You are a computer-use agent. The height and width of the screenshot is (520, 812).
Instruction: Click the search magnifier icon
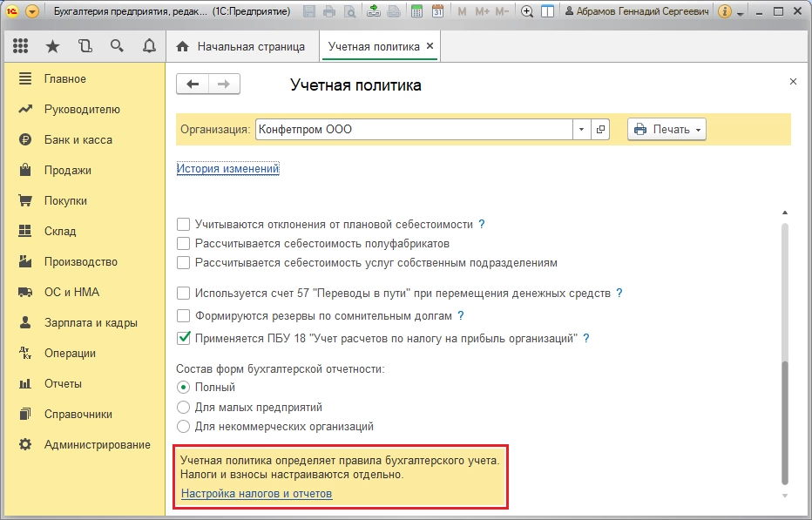coord(117,46)
